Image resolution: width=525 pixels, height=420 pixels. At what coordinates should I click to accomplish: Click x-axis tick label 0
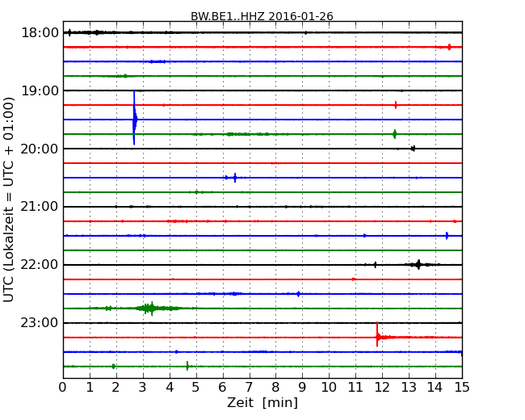tap(63, 387)
